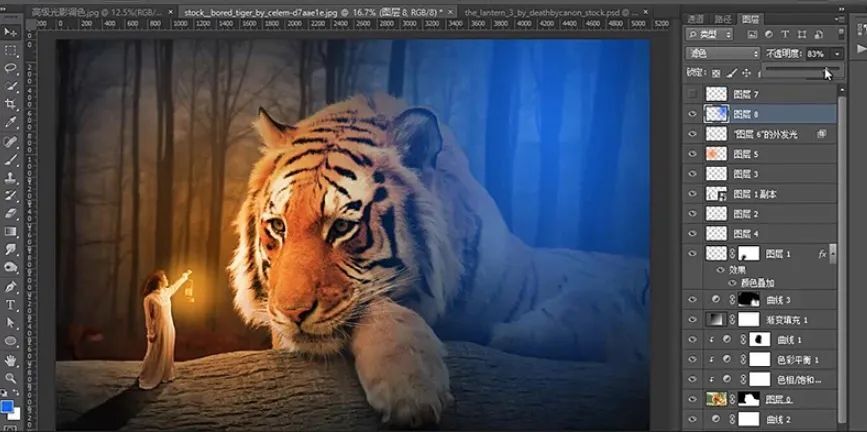The height and width of the screenshot is (432, 867).
Task: Toggle visibility of 渐变填充 1 layer
Action: point(691,320)
